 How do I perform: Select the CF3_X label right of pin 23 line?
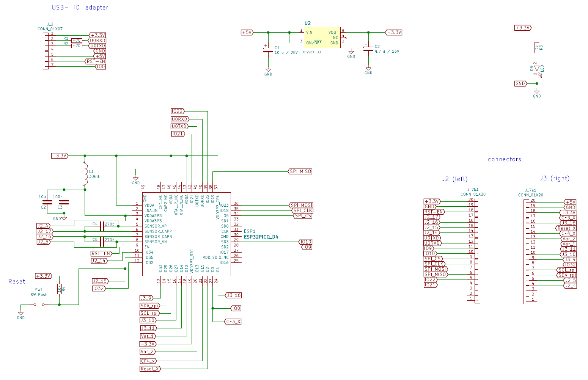(x=233, y=321)
